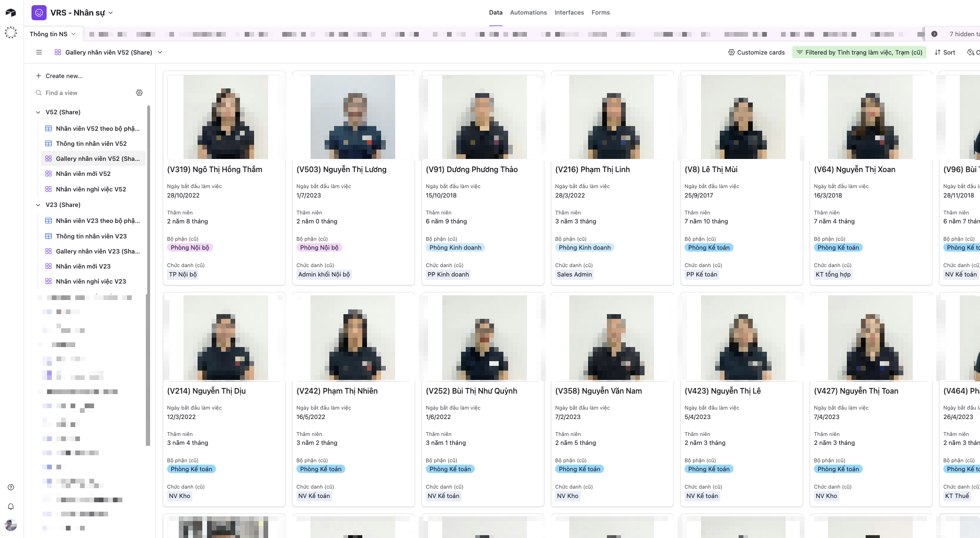Image resolution: width=980 pixels, height=538 pixels.
Task: Click the Sort button
Action: point(945,52)
